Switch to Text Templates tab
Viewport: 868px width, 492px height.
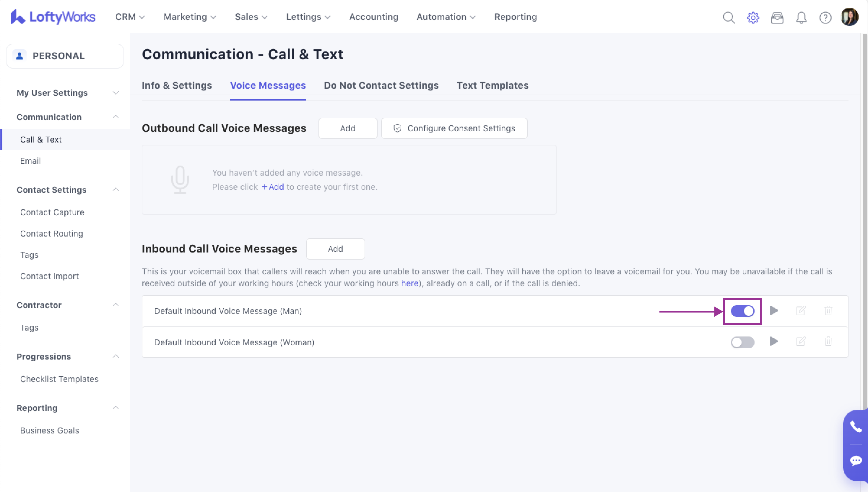coord(492,85)
